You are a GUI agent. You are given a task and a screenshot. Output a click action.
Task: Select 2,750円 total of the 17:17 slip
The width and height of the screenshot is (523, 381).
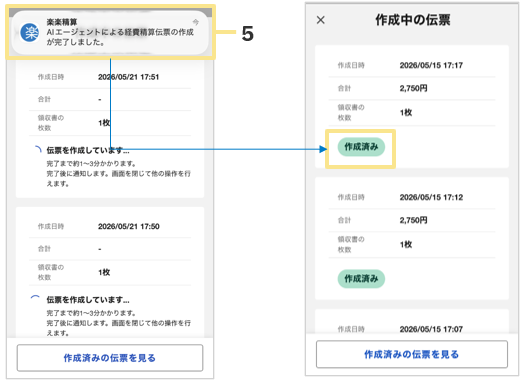click(413, 88)
